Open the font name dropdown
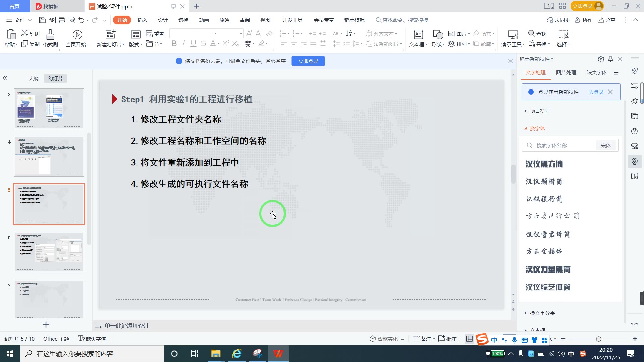 coord(215,33)
